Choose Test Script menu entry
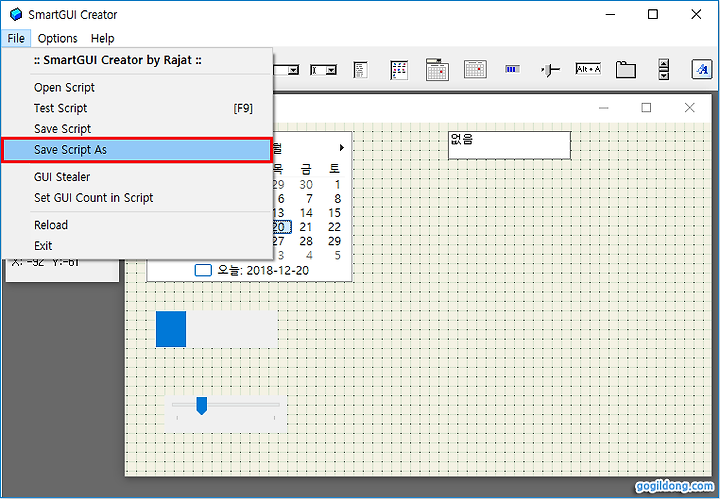Viewport: 720px width, 499px height. tap(138, 108)
